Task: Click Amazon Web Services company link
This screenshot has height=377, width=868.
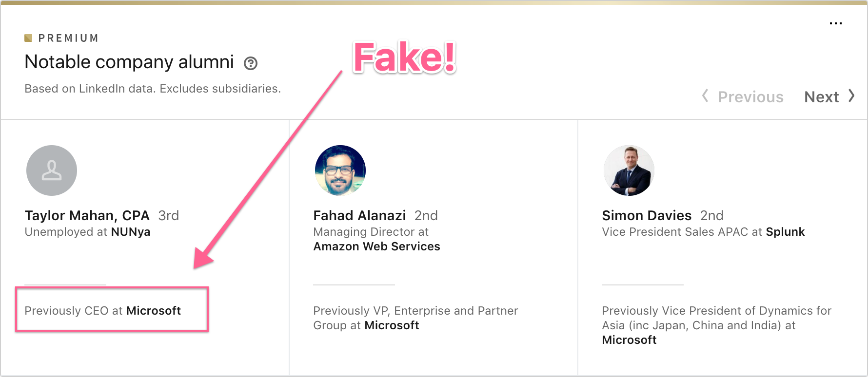Action: coord(376,246)
